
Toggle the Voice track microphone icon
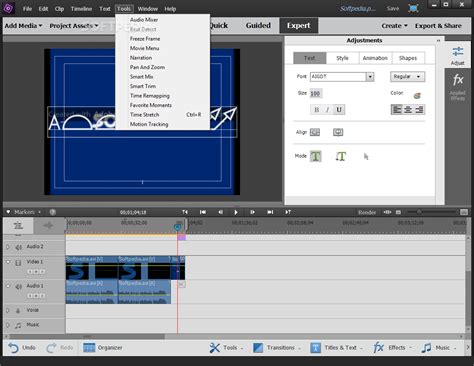(18, 311)
